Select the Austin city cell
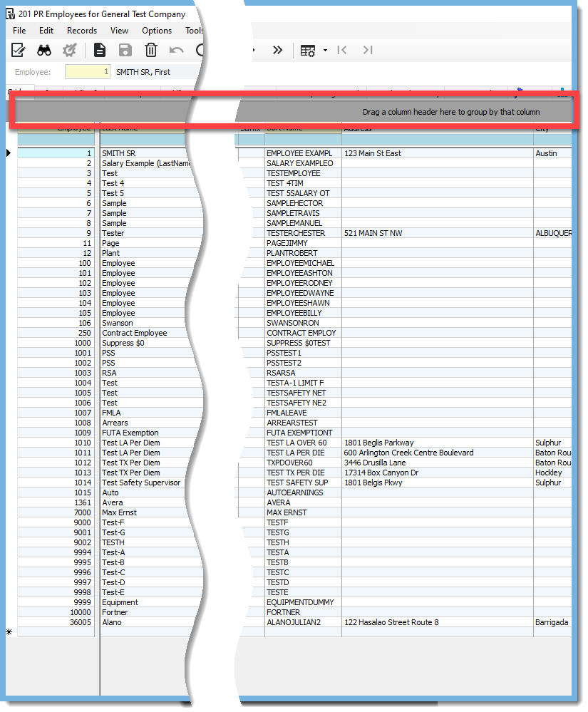 (552, 153)
